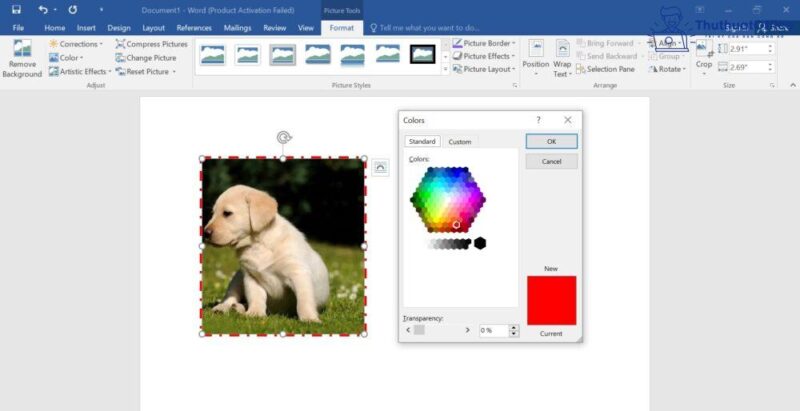Click Send Backward
Screen dimensions: 800x411
coord(607,56)
